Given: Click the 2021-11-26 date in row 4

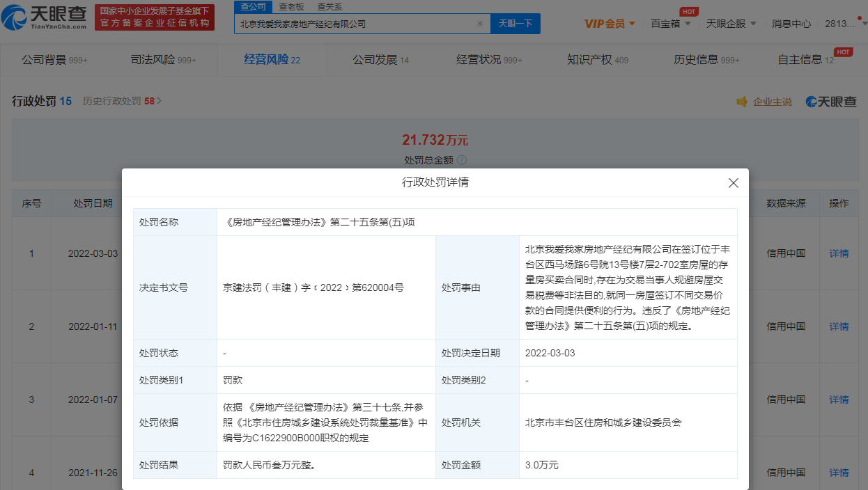Looking at the screenshot, I should [93, 473].
